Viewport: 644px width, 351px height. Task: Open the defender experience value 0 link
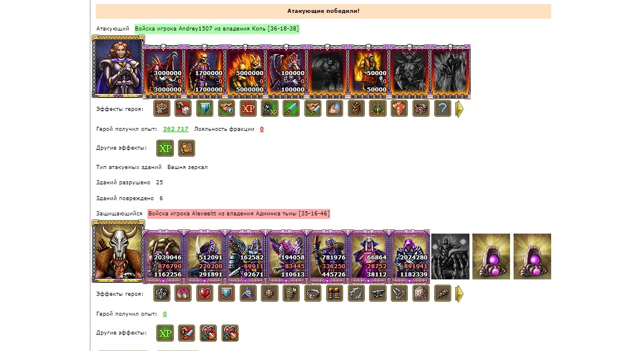pyautogui.click(x=165, y=313)
